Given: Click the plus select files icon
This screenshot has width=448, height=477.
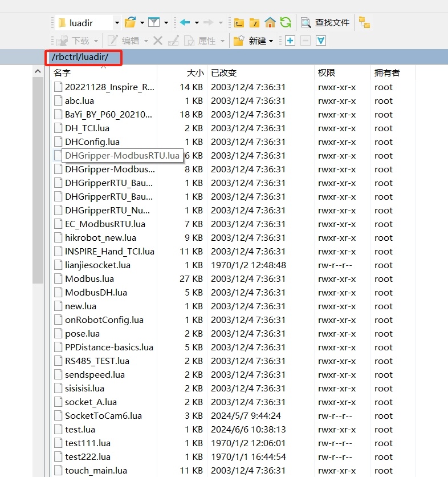Looking at the screenshot, I should click(x=290, y=41).
